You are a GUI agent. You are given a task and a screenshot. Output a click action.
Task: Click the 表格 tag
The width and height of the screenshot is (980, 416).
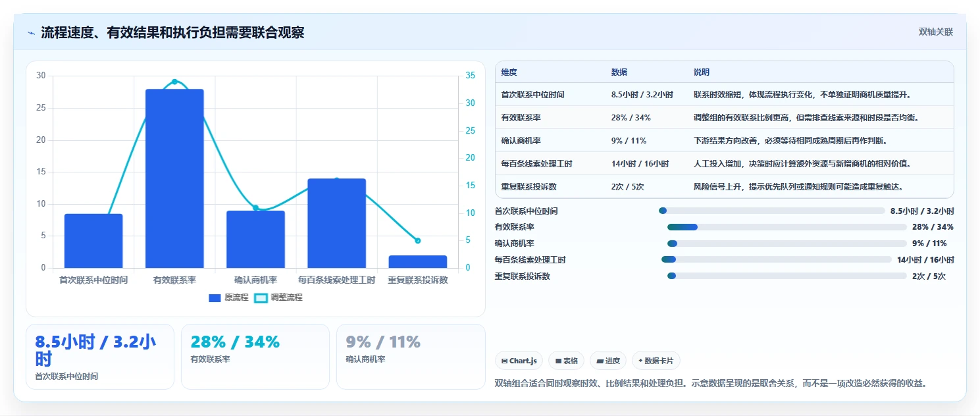click(567, 361)
